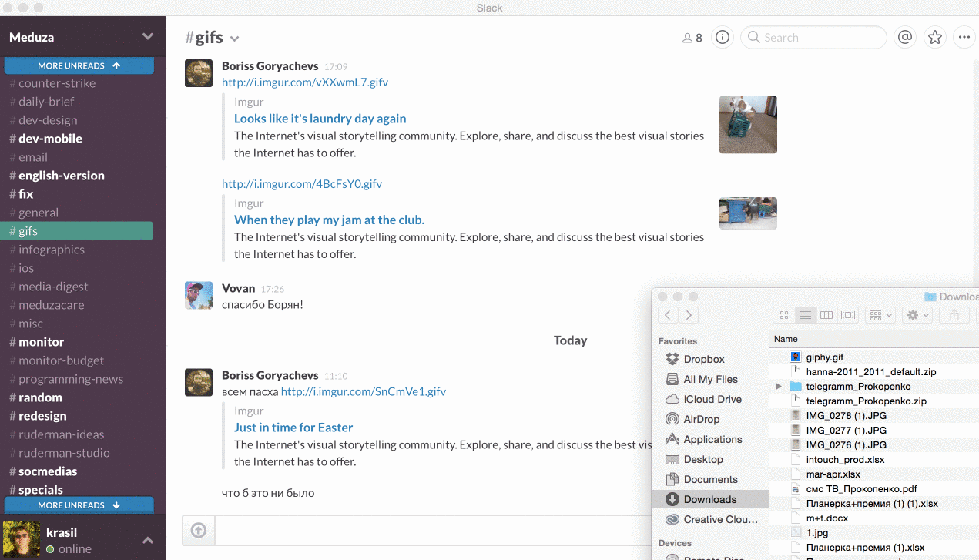Show the 8 members list
979x560 pixels.
coord(692,38)
